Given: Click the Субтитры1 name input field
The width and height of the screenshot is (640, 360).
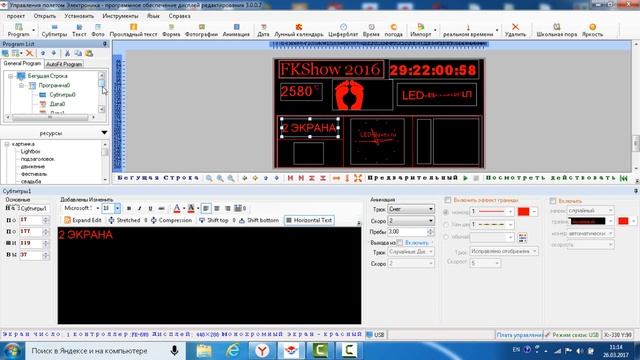Looking at the screenshot, I should (33, 208).
